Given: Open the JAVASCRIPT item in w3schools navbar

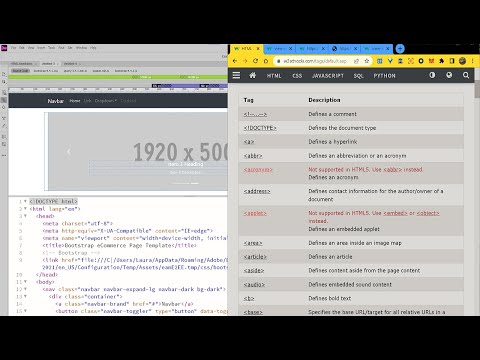Looking at the screenshot, I should point(328,76).
